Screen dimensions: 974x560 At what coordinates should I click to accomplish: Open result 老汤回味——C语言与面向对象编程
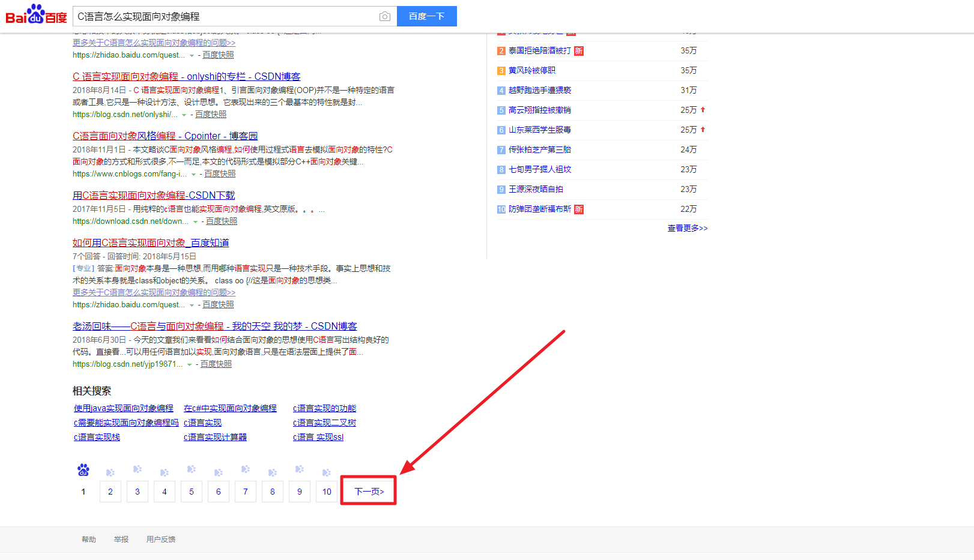[215, 326]
